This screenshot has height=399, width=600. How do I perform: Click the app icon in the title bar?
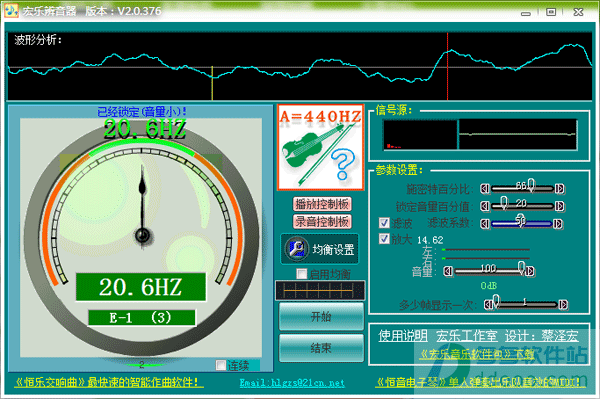click(x=11, y=10)
